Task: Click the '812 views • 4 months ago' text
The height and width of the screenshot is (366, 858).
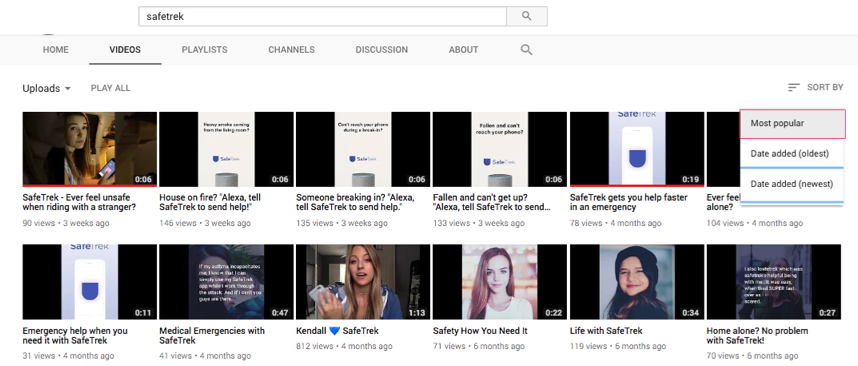Action: (344, 346)
